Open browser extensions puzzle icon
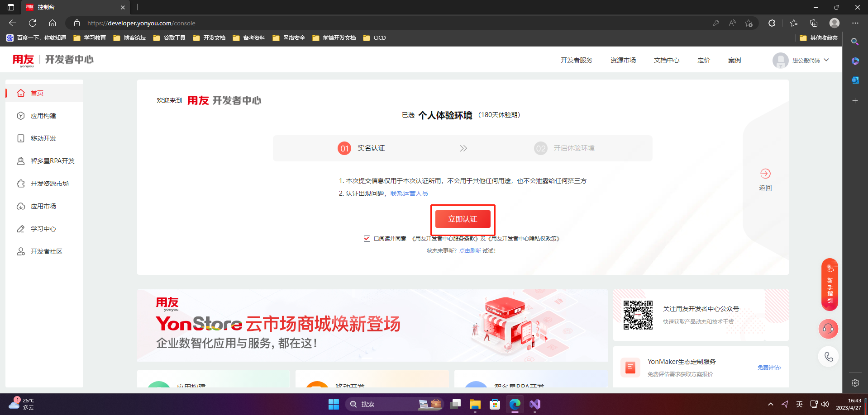 pyautogui.click(x=772, y=23)
